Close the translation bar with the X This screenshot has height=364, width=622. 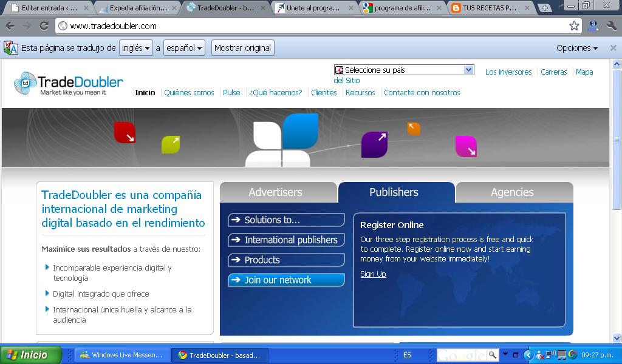613,48
